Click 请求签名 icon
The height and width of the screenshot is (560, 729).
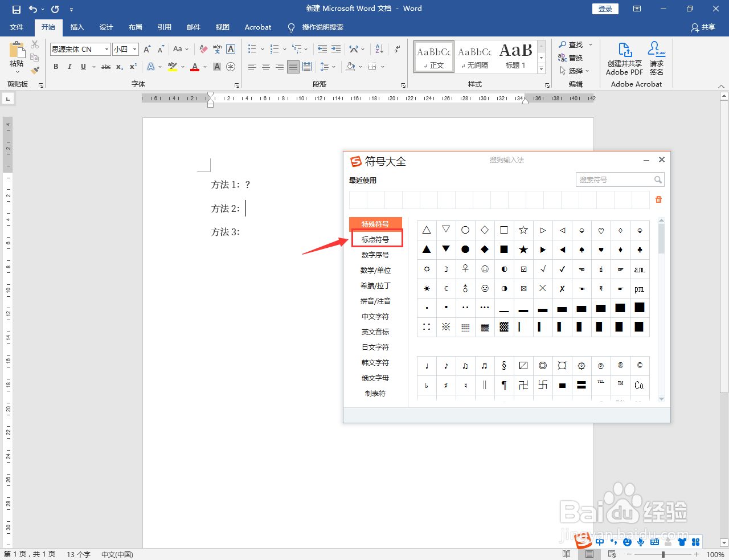tap(657, 59)
